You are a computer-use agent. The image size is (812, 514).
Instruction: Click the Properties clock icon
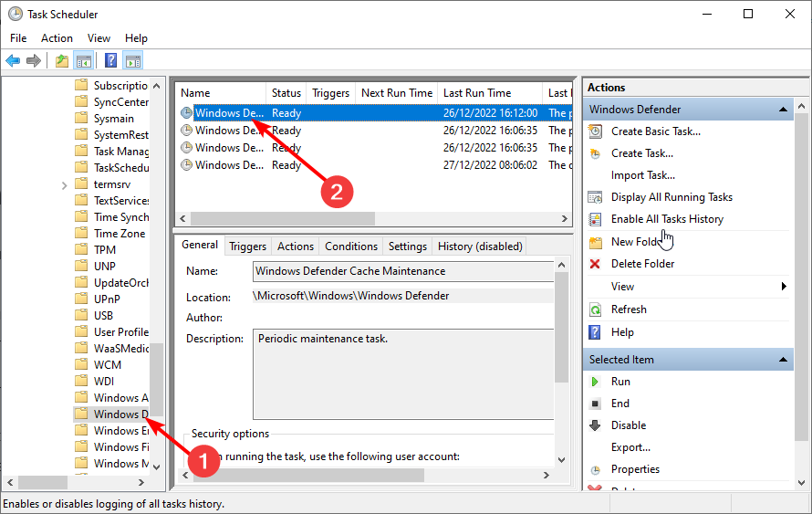pyautogui.click(x=596, y=470)
